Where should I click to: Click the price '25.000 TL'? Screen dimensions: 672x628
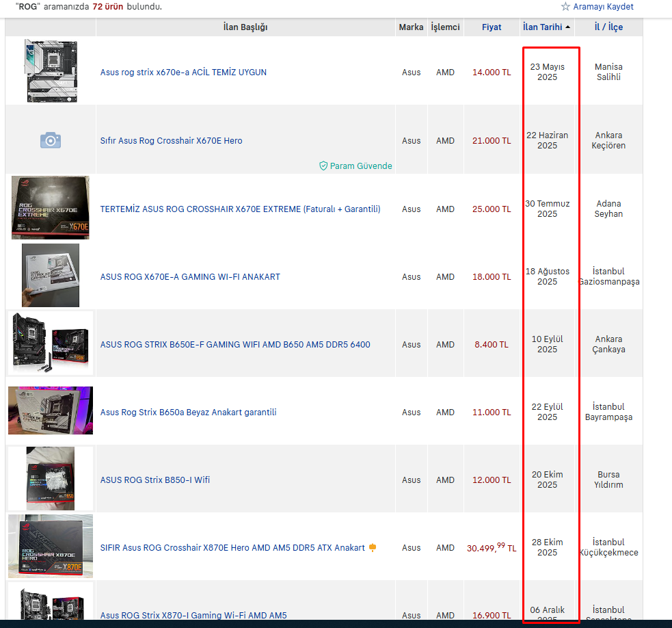pos(492,209)
